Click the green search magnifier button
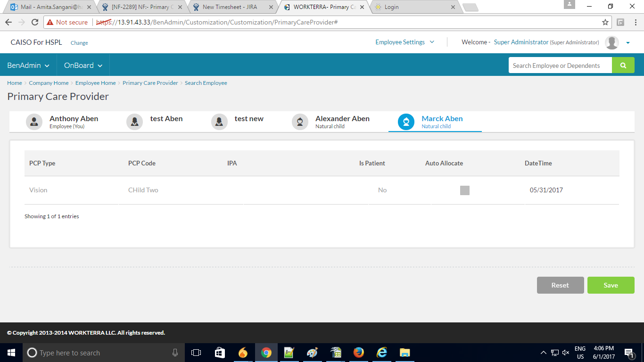This screenshot has height=362, width=644. click(x=623, y=66)
